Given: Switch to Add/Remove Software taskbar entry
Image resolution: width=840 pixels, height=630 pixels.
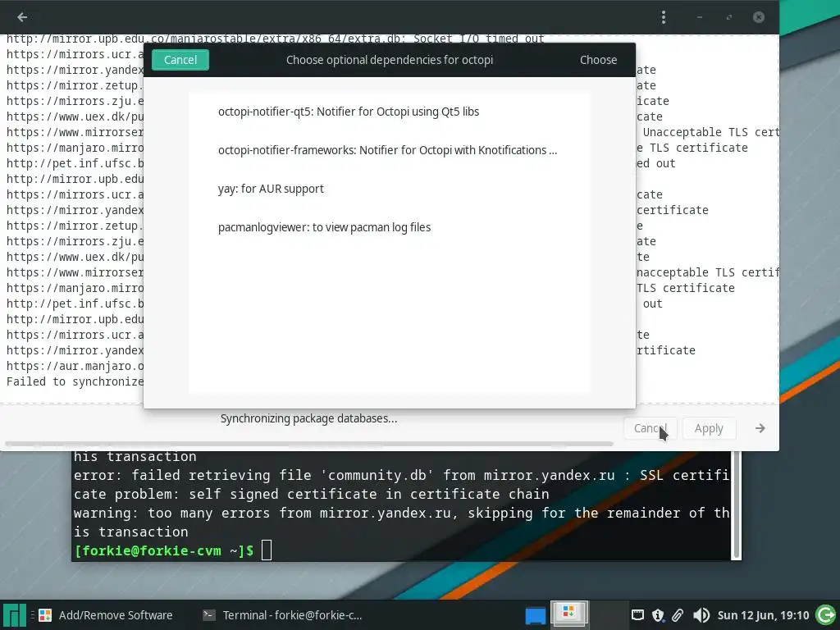Looking at the screenshot, I should point(106,615).
